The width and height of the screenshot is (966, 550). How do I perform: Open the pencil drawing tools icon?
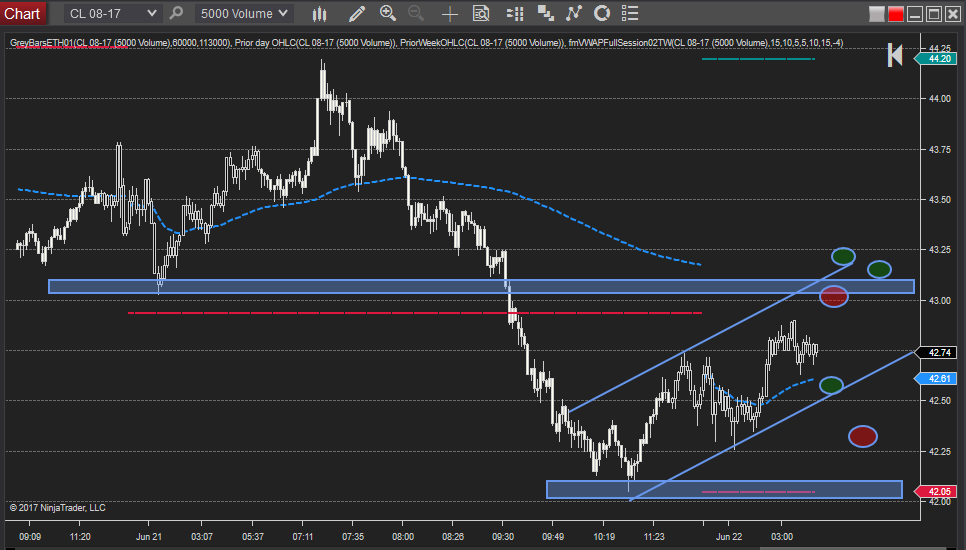(357, 14)
